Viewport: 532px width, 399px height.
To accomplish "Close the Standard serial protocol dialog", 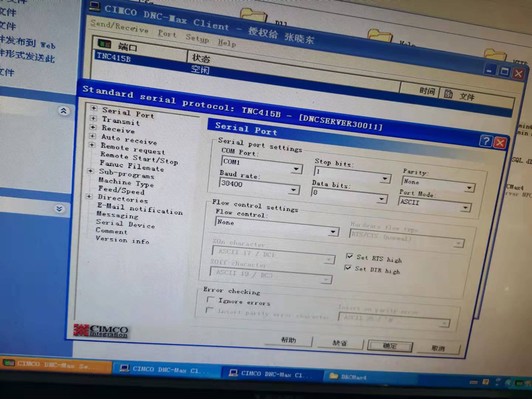I will point(500,142).
